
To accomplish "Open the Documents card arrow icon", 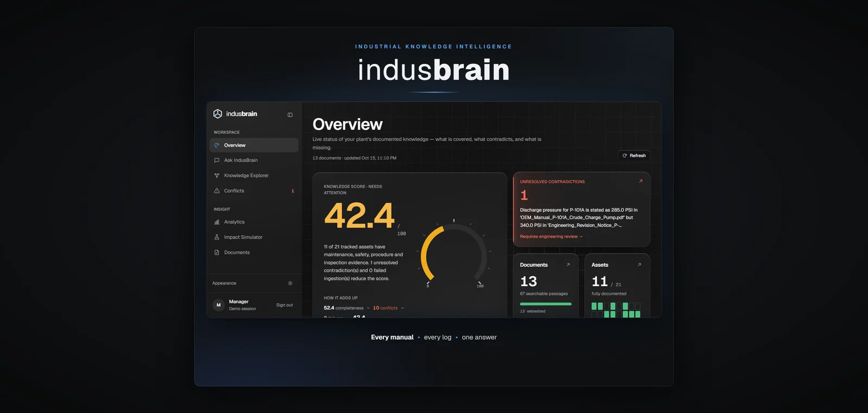I will pos(568,265).
